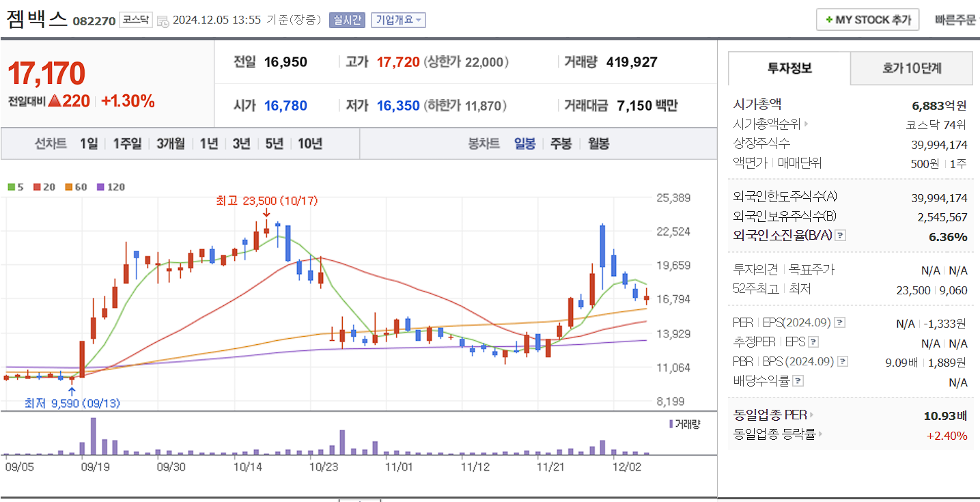Switch to the 호가 10단계 tab
Viewport: 980px width, 502px height.
point(911,68)
